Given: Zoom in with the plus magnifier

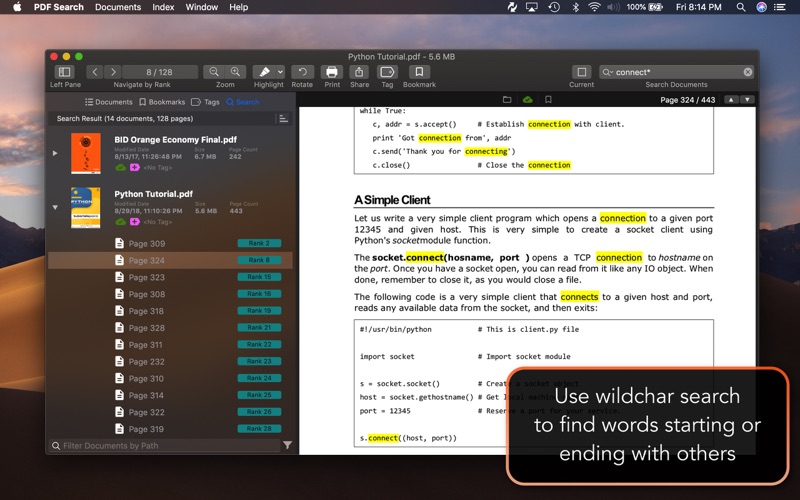Looking at the screenshot, I should coord(235,72).
